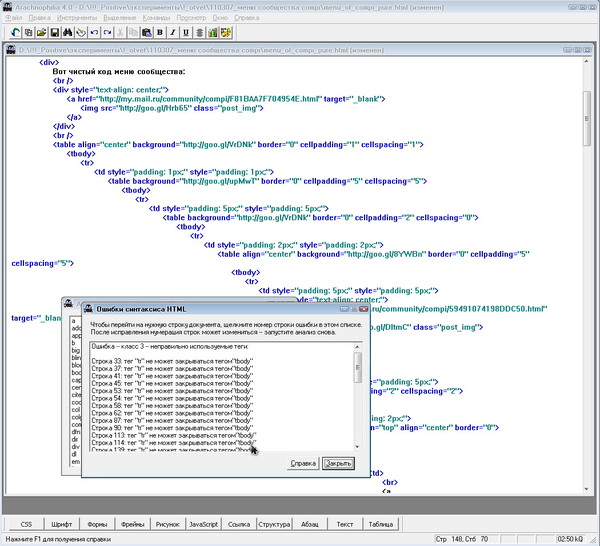Paste from clipboard using toolbar icon
Image resolution: width=600 pixels, height=546 pixels.
coord(147,33)
